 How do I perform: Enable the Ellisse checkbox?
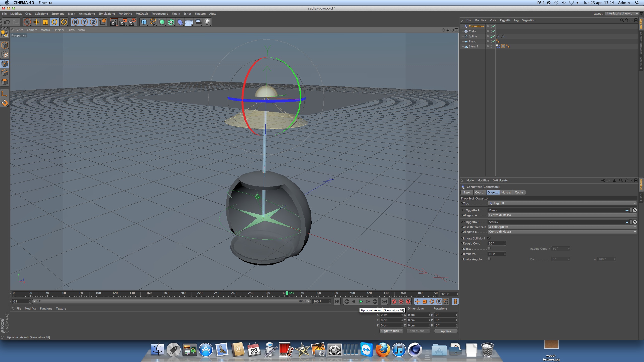coord(489,248)
